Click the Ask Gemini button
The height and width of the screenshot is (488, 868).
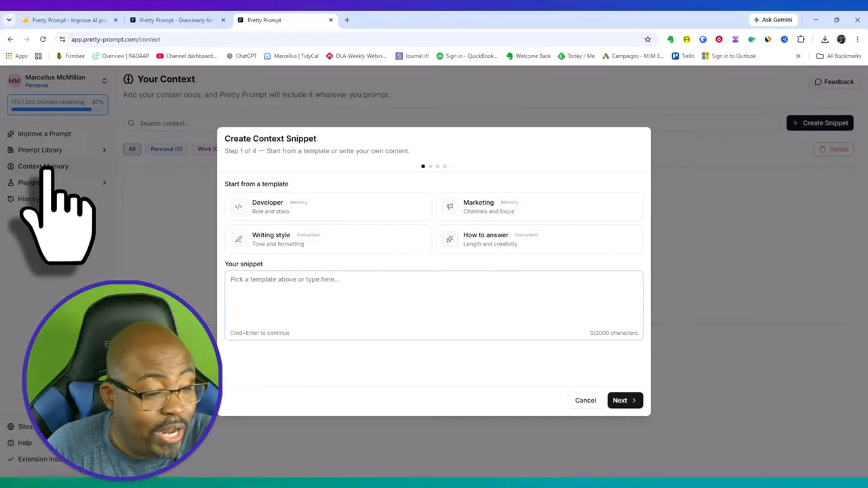pyautogui.click(x=772, y=20)
